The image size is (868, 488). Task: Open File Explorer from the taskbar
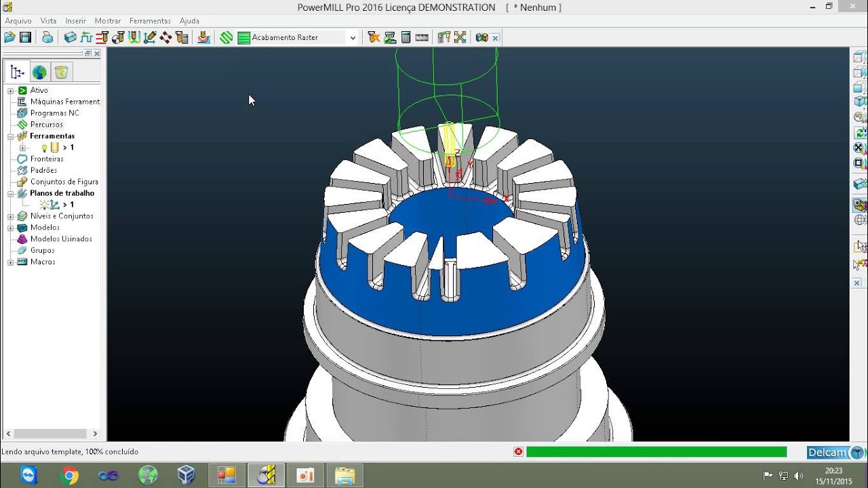pyautogui.click(x=344, y=476)
